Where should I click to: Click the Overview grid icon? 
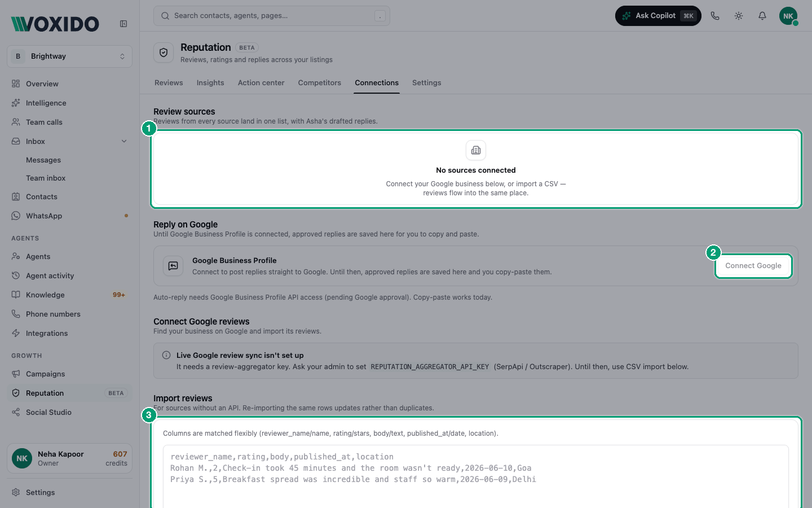coord(16,84)
